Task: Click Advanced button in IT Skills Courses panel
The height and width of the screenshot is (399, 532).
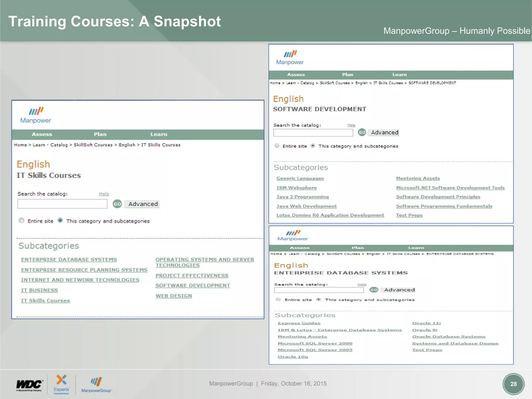Action: click(x=142, y=204)
